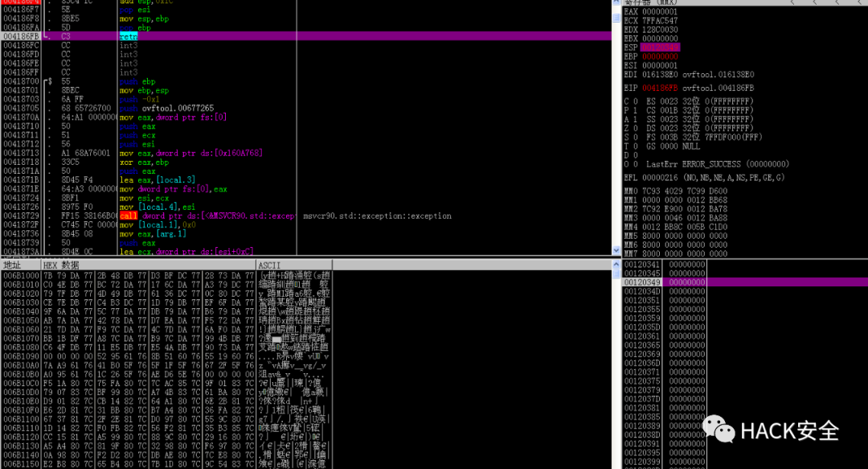Select the P parity flag bit
This screenshot has width=868, height=469.
coord(636,110)
